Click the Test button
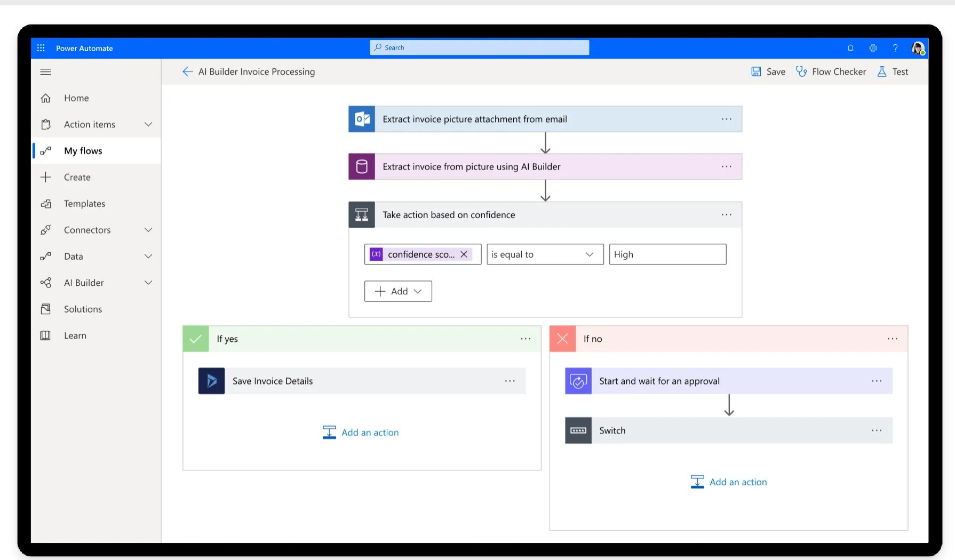The height and width of the screenshot is (560, 955). click(893, 71)
